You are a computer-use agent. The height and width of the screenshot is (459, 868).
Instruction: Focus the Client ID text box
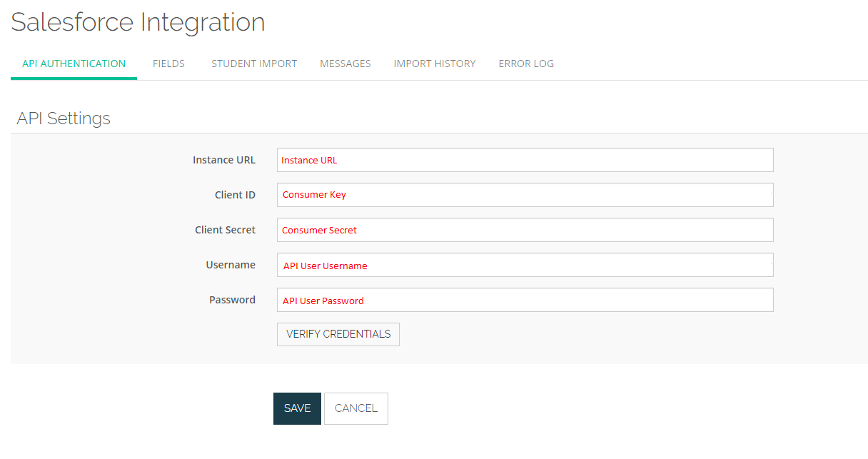(525, 195)
